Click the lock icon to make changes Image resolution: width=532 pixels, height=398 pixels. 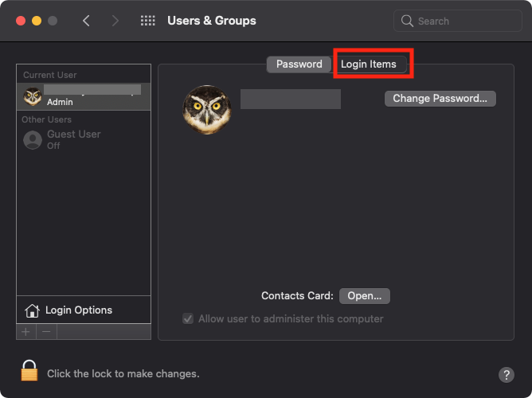pyautogui.click(x=29, y=371)
